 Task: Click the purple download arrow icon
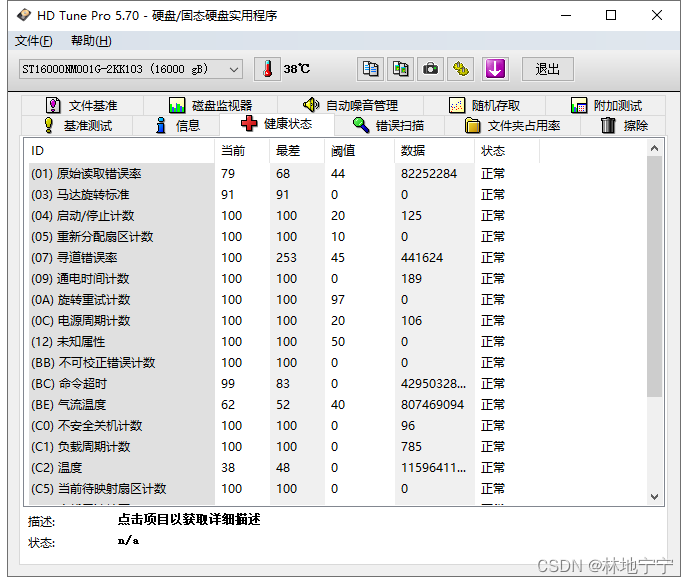495,69
